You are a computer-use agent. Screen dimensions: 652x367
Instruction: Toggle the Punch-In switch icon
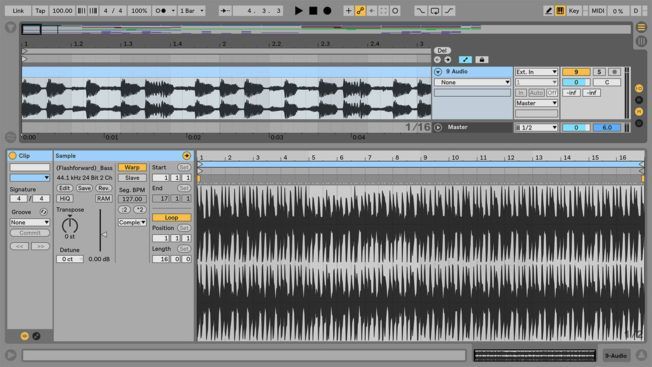(x=421, y=11)
